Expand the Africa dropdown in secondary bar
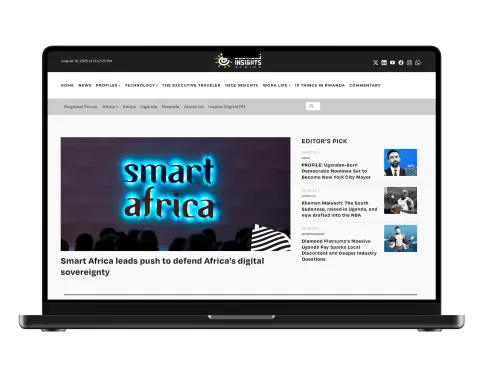The height and width of the screenshot is (378, 500). (x=110, y=107)
